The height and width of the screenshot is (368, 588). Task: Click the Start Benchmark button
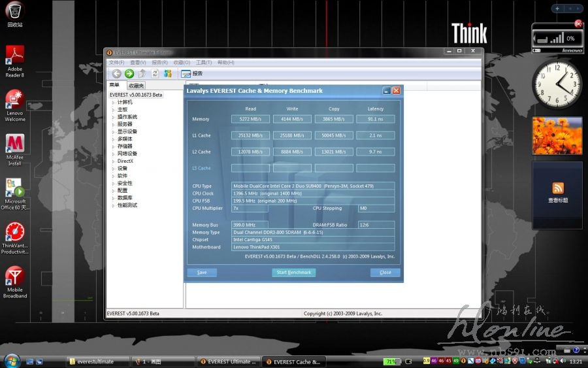293,273
